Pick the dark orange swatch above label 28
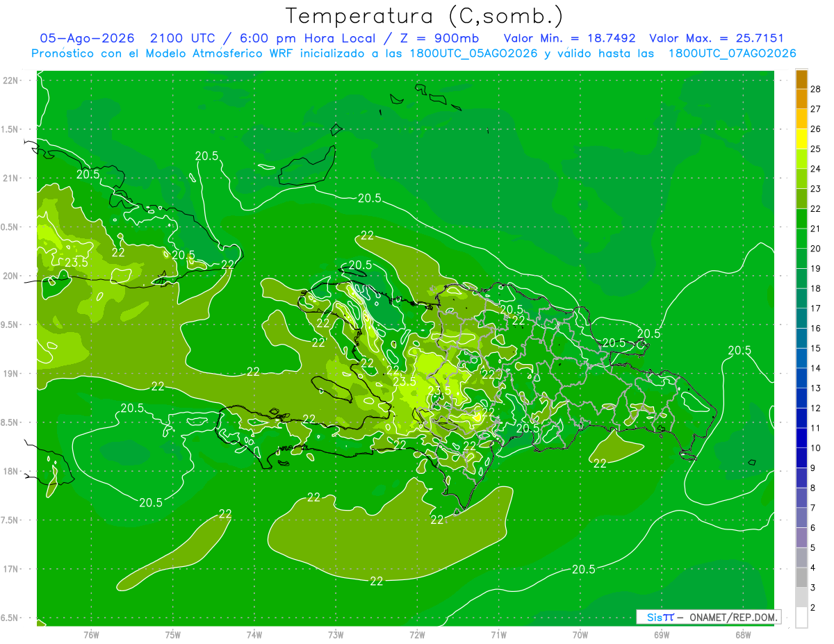 801,79
